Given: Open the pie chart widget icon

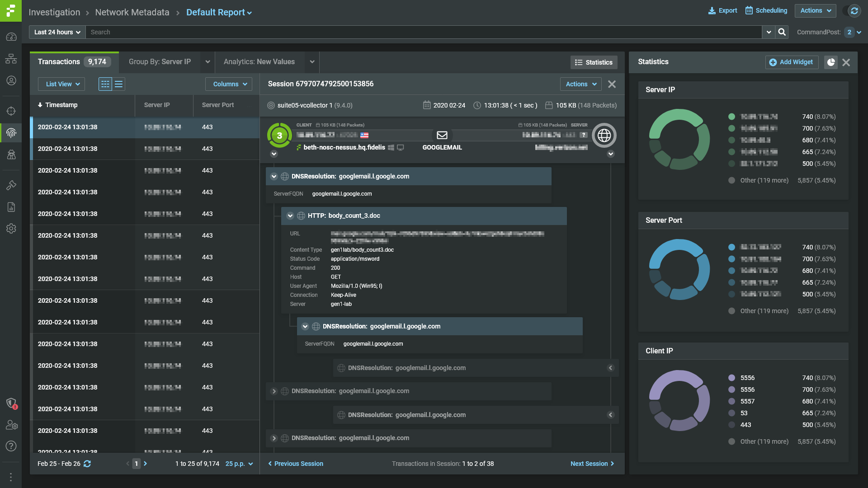Looking at the screenshot, I should [831, 62].
